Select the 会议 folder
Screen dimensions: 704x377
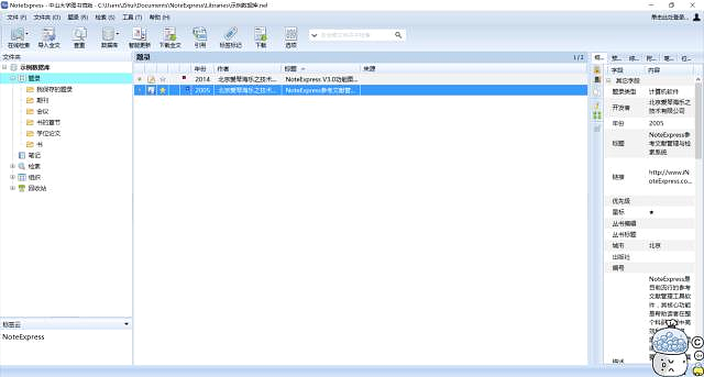42,111
